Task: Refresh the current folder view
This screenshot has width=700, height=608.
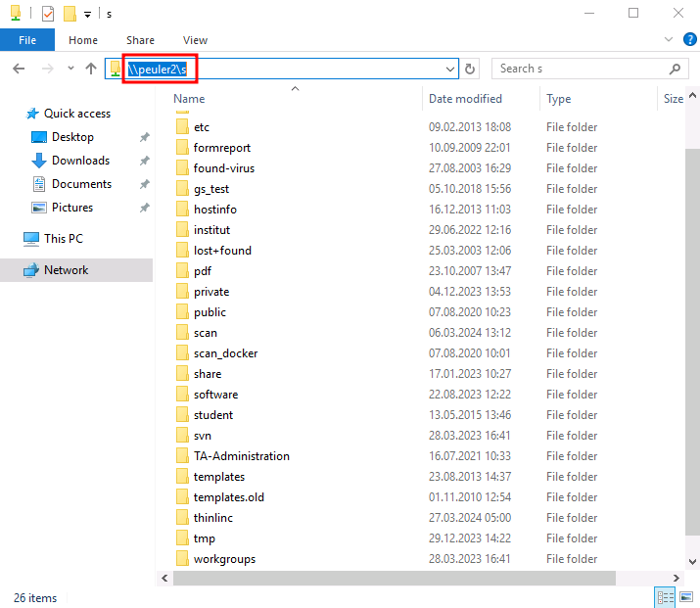Action: (x=470, y=69)
